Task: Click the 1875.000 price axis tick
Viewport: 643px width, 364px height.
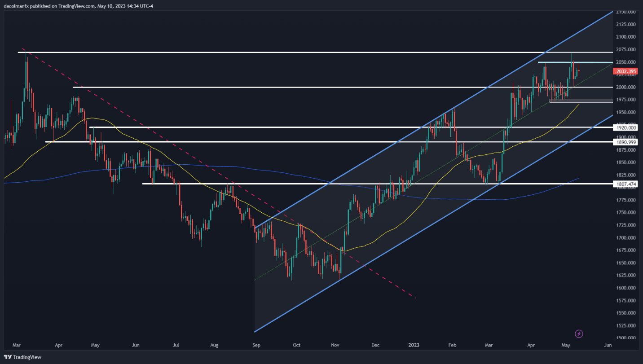Action: [627, 150]
